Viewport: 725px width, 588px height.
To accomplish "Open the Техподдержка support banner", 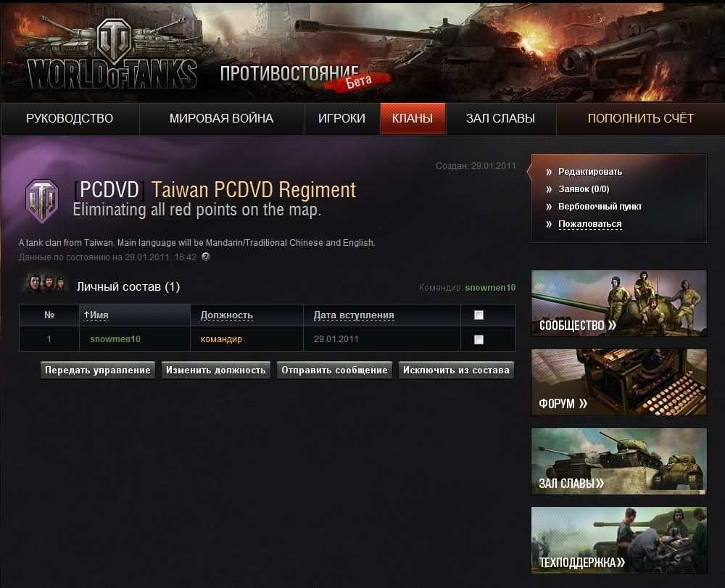I will [618, 540].
